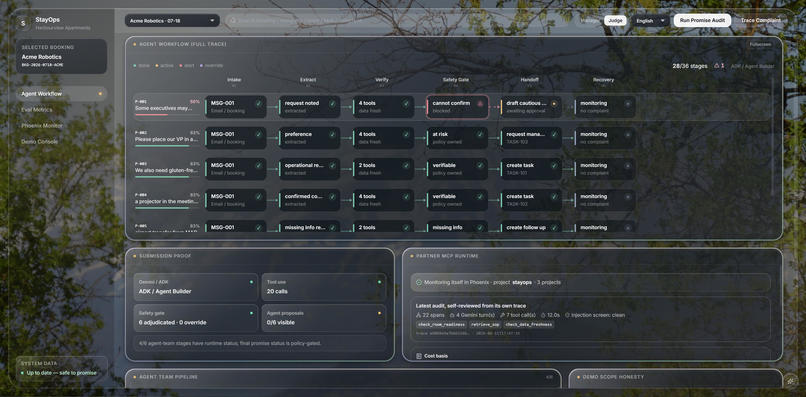This screenshot has width=806, height=397.
Task: Open the English language dropdown
Action: coord(650,21)
